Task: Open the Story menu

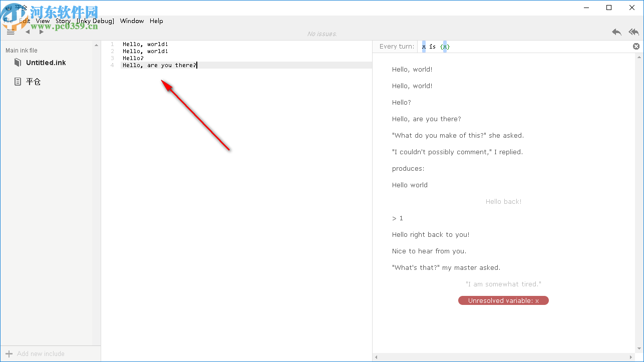Action: [63, 21]
